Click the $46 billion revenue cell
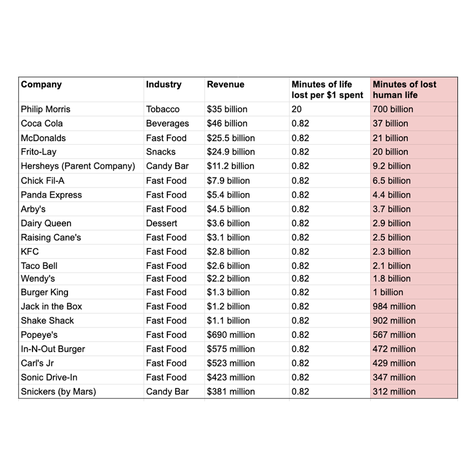476x476 pixels. 247,123
